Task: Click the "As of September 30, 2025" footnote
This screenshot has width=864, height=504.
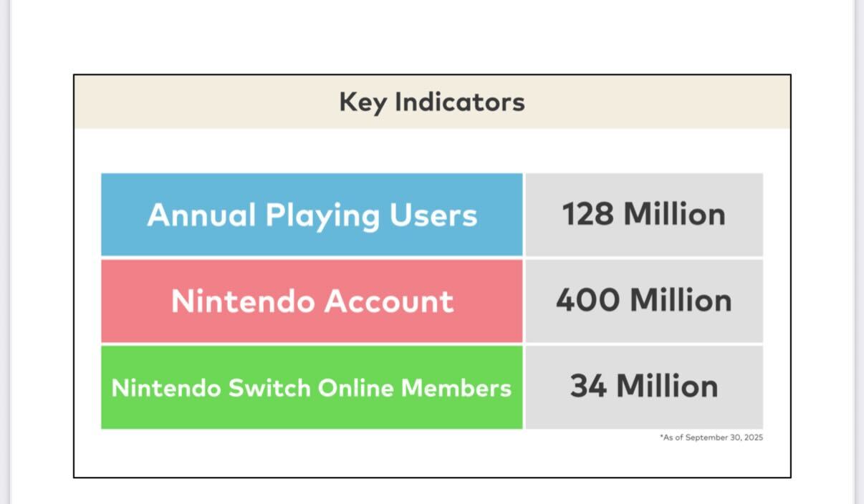Action: point(711,437)
